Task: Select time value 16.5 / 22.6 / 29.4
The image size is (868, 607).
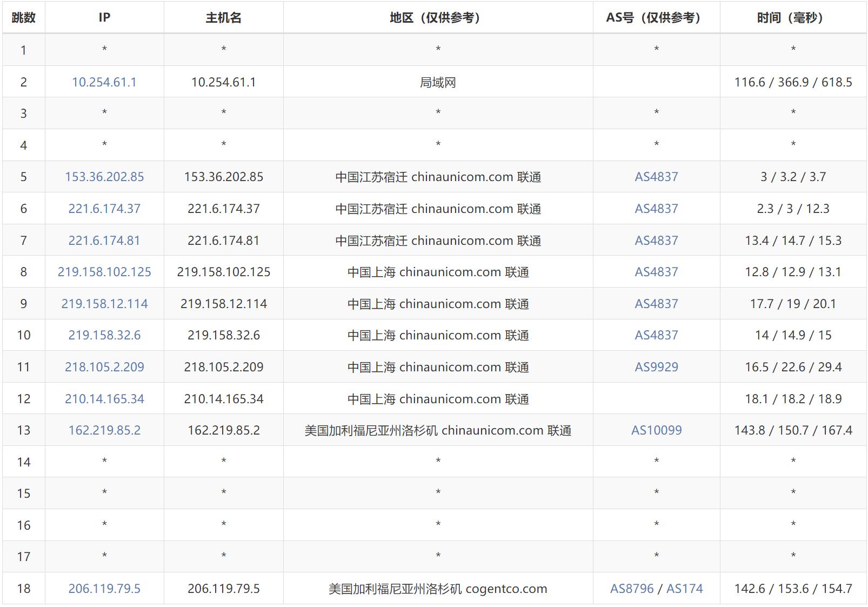Action: tap(793, 367)
